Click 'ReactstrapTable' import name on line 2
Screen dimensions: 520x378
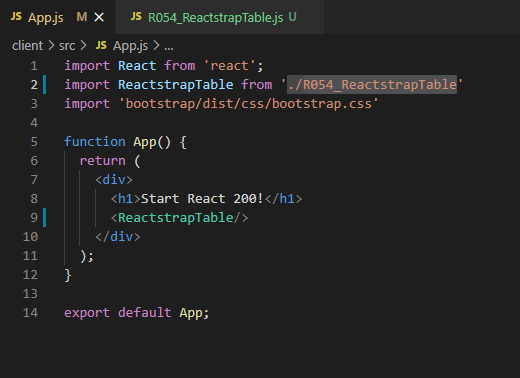(x=176, y=85)
